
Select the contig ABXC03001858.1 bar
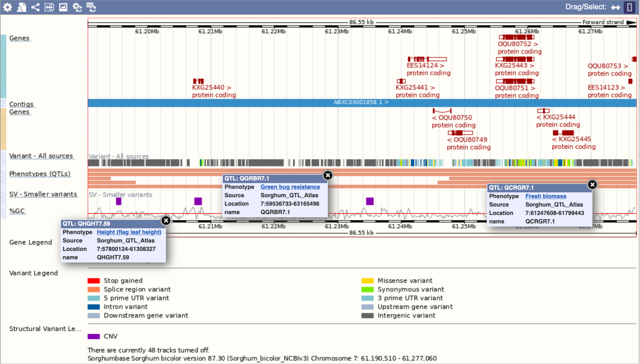pos(362,103)
